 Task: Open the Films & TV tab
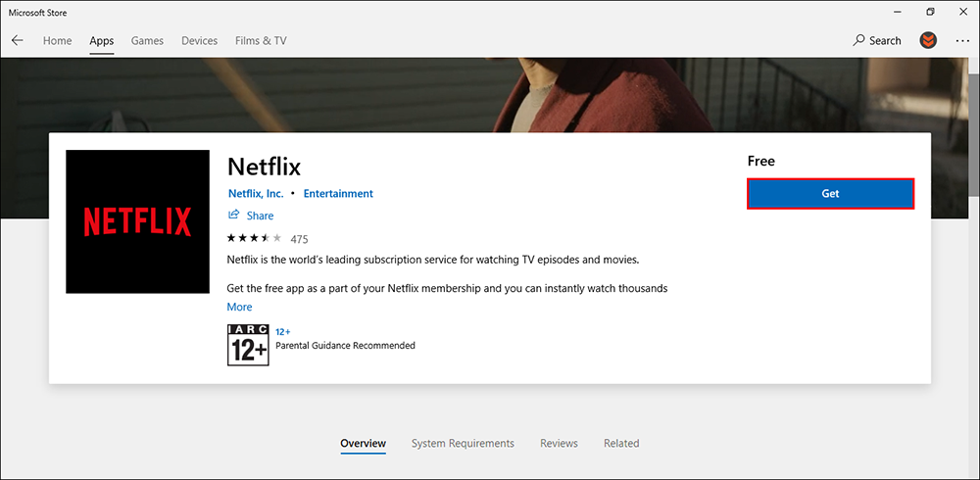261,40
